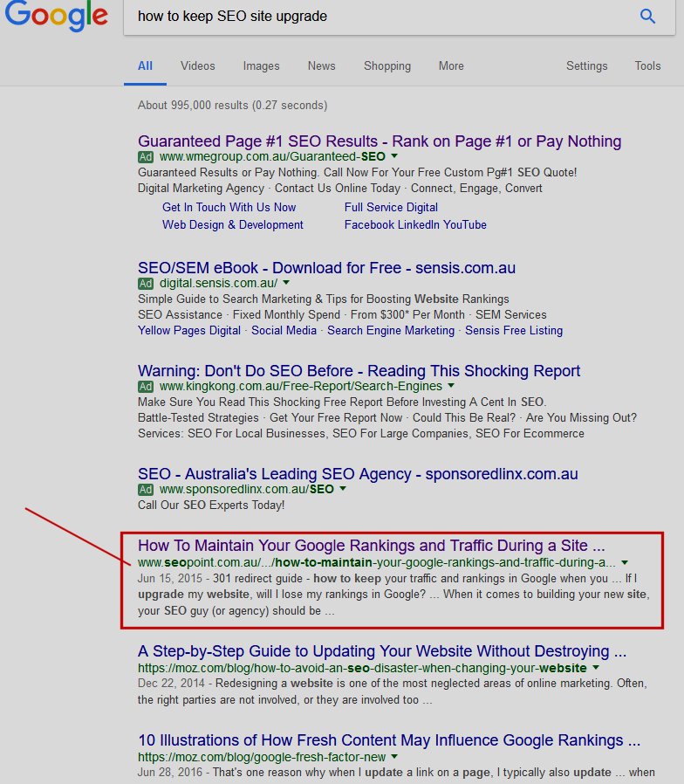Click Yellow Pages Digital link
Image resolution: width=684 pixels, height=784 pixels.
pos(188,331)
